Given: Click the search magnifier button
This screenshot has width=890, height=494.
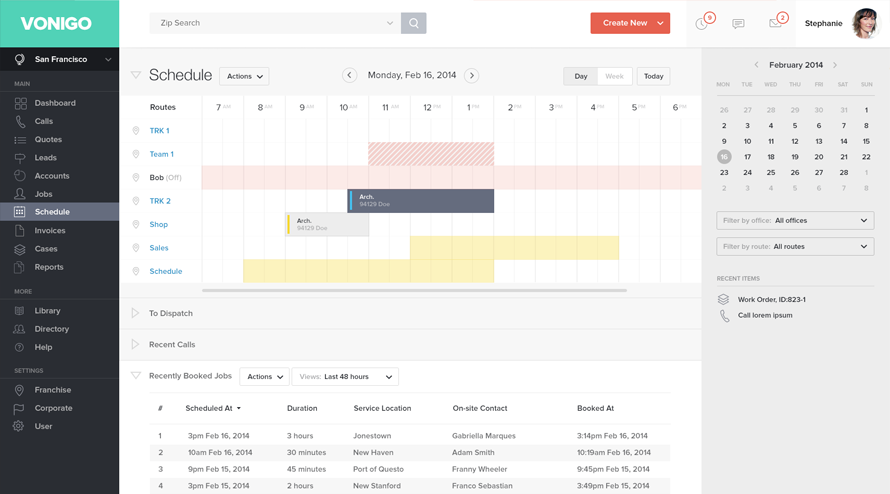Looking at the screenshot, I should pyautogui.click(x=414, y=23).
